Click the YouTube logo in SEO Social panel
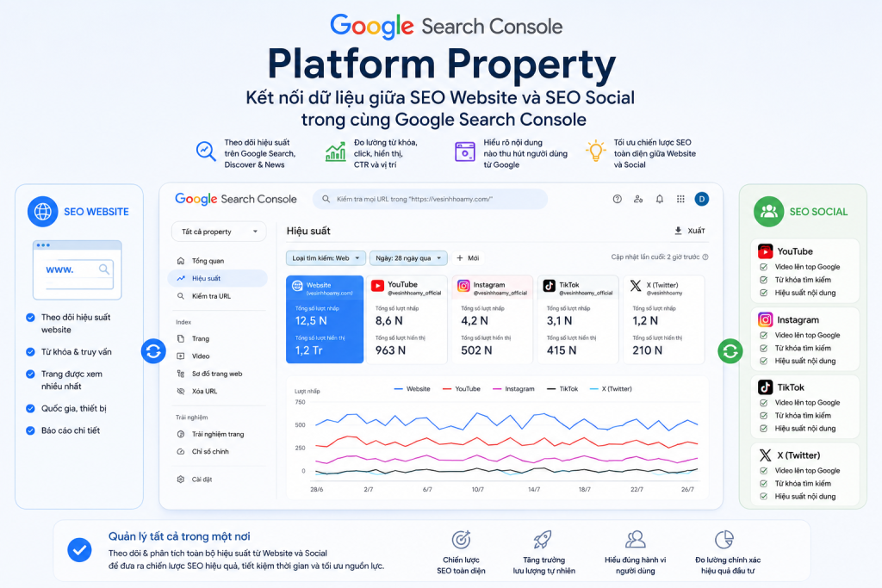The width and height of the screenshot is (882, 588). click(x=765, y=251)
